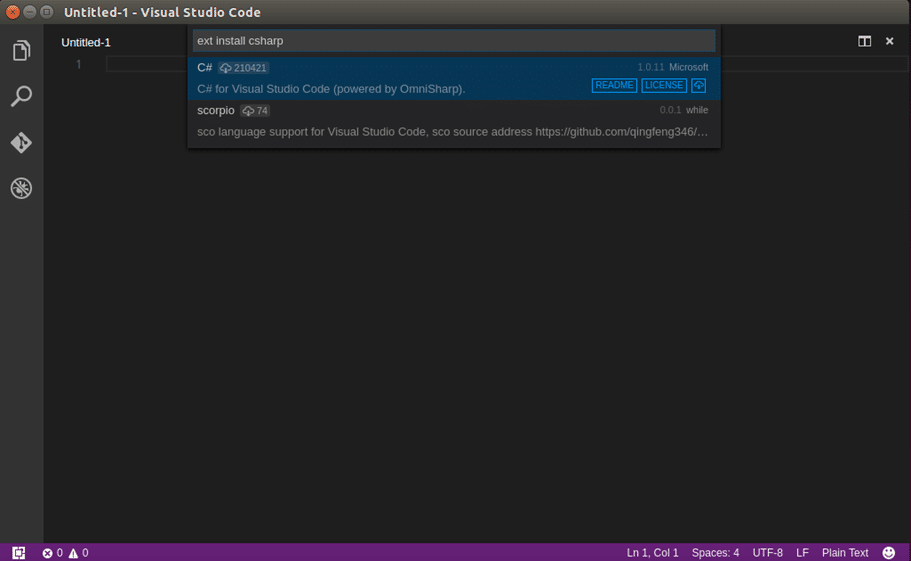Click the errors count icon in status bar
911x561 pixels.
coord(52,553)
